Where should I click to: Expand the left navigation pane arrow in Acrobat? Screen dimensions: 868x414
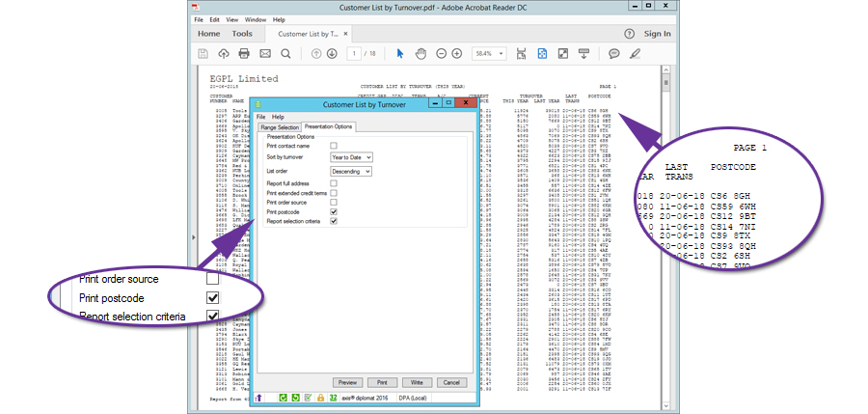194,237
